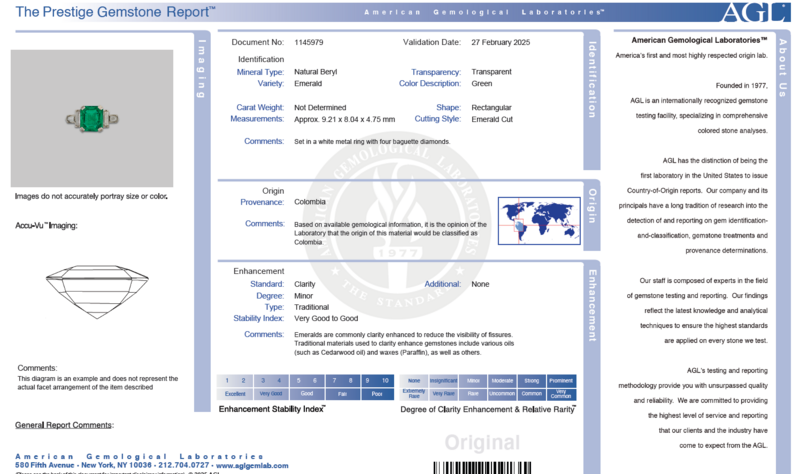Select the Accu-Vu emerald cut facet diagram
The height and width of the screenshot is (474, 800).
(x=97, y=291)
